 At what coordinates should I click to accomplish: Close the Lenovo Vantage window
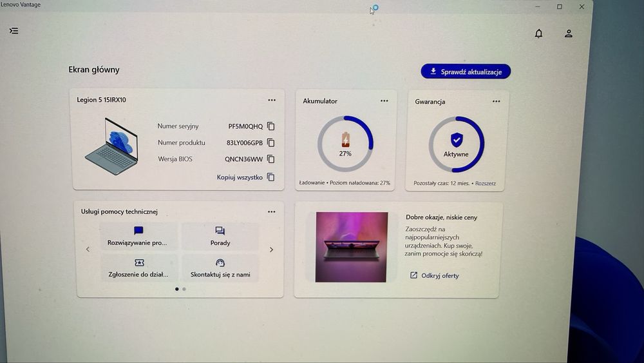coord(582,6)
